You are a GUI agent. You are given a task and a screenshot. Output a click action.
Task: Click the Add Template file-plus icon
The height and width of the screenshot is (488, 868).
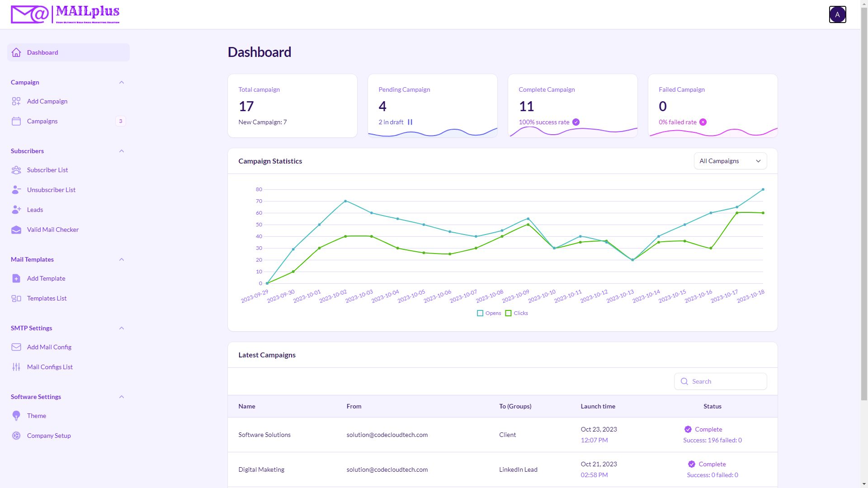(16, 278)
